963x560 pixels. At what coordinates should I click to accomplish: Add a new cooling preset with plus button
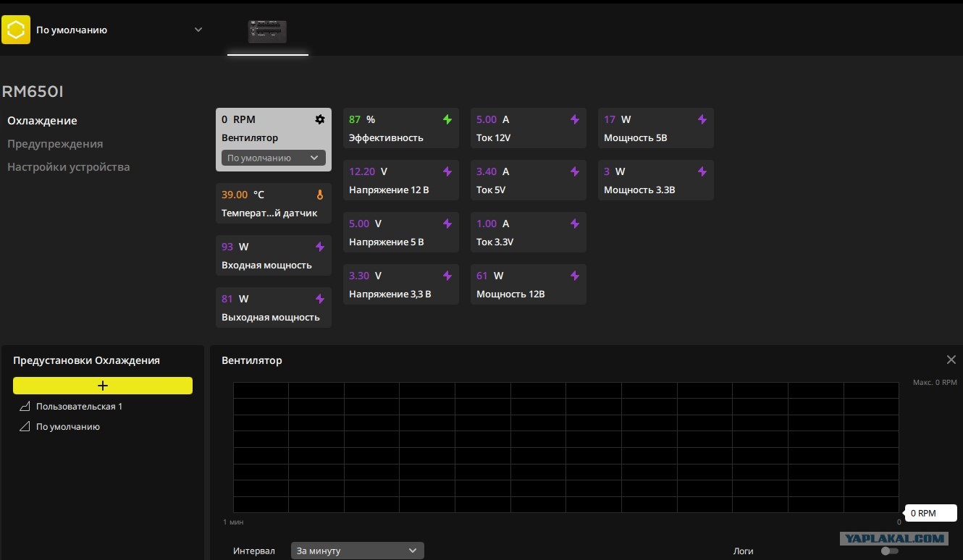click(103, 386)
